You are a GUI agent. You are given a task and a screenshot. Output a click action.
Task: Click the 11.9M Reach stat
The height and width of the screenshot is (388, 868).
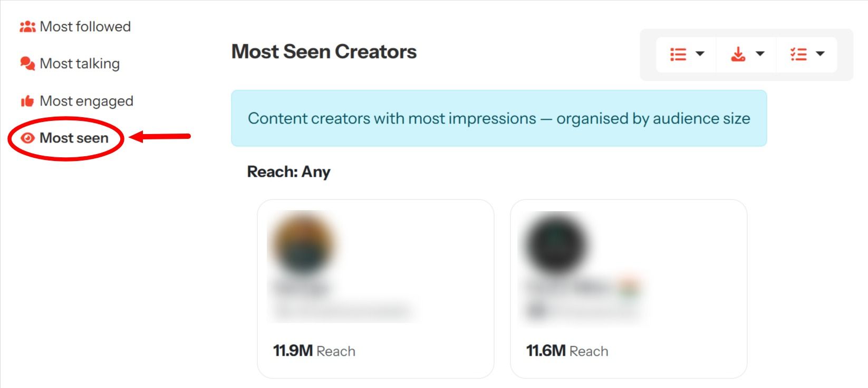coord(314,351)
